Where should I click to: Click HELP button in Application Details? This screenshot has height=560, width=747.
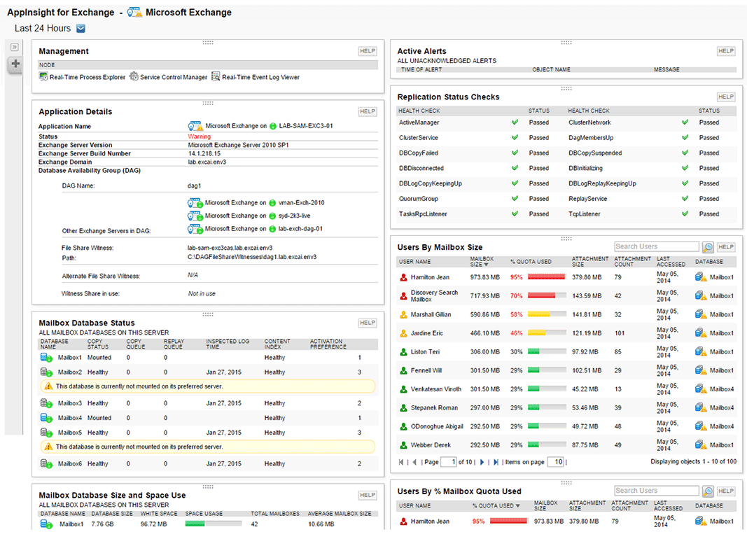pyautogui.click(x=368, y=112)
